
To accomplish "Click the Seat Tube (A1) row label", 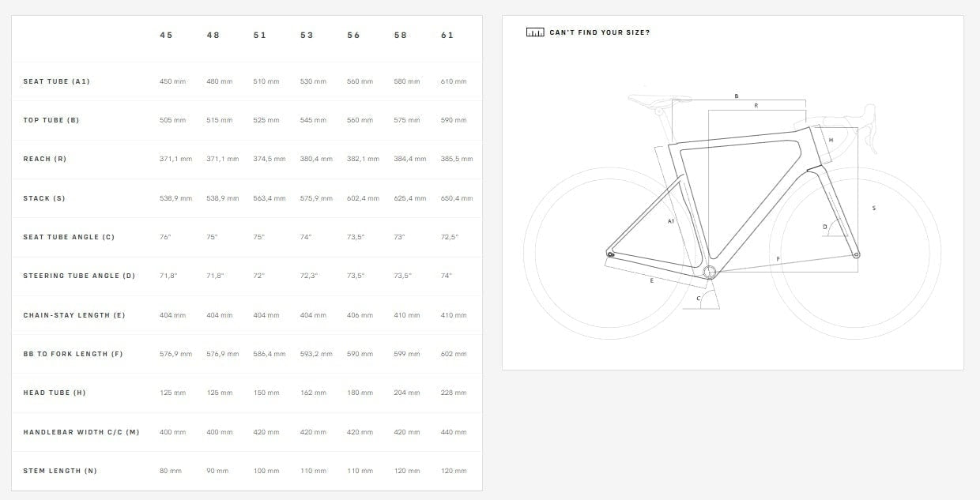I will (57, 81).
